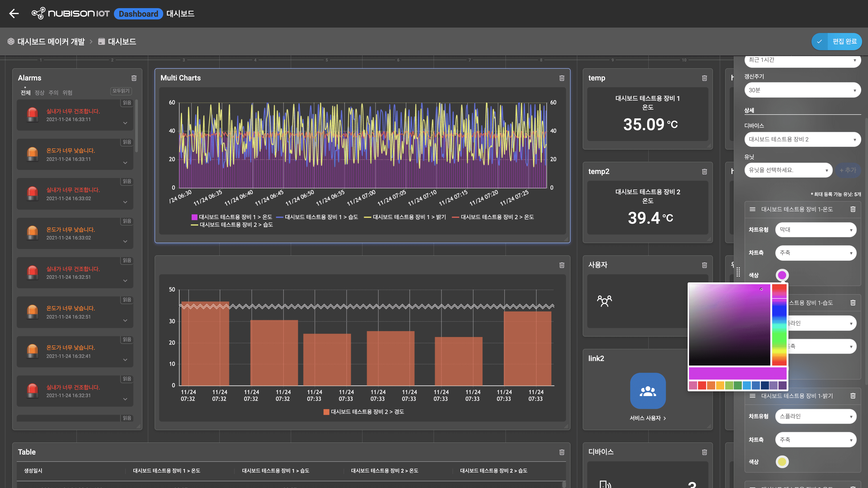Pick the red preset swatch in color picker
The image size is (868, 488).
[x=702, y=386]
